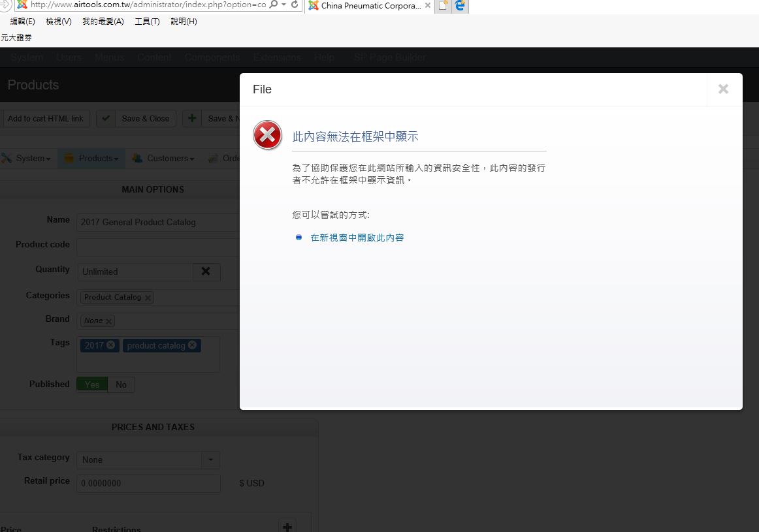Viewport: 759px width, 532px height.
Task: Open the 檢視(V) menu
Action: coord(59,22)
